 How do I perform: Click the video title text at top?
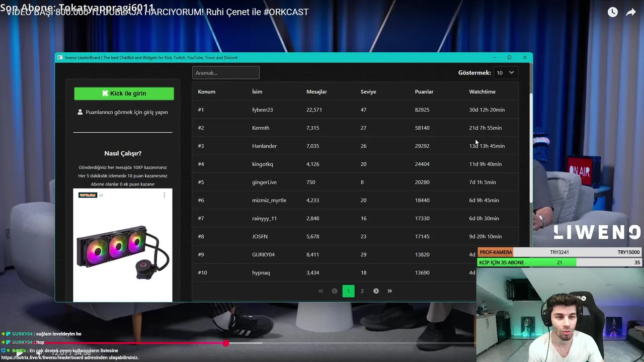157,12
